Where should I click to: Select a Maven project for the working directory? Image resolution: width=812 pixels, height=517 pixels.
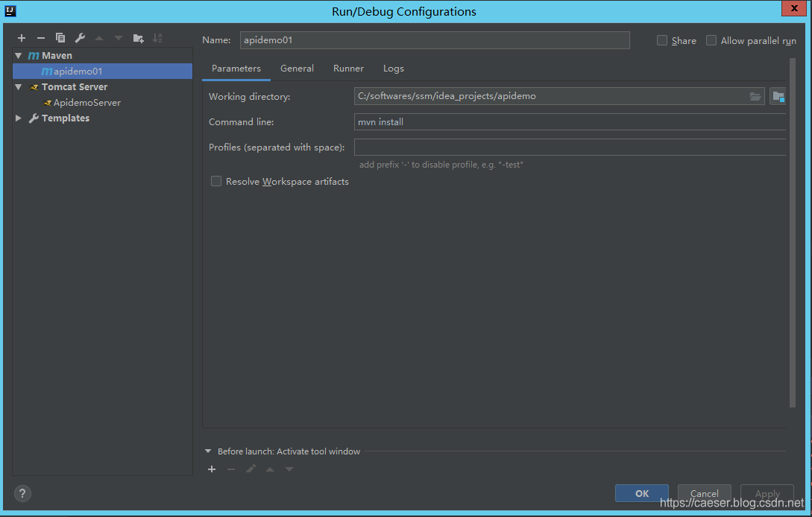coord(778,96)
